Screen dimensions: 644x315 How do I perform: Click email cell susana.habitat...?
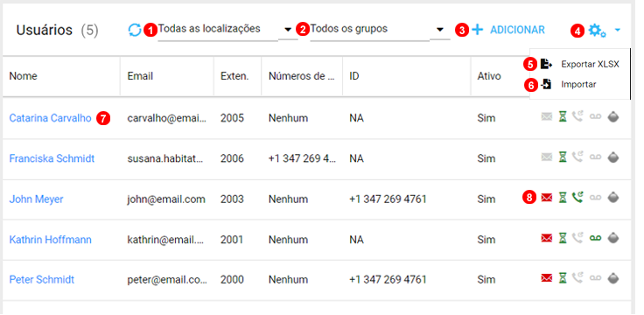pos(165,158)
